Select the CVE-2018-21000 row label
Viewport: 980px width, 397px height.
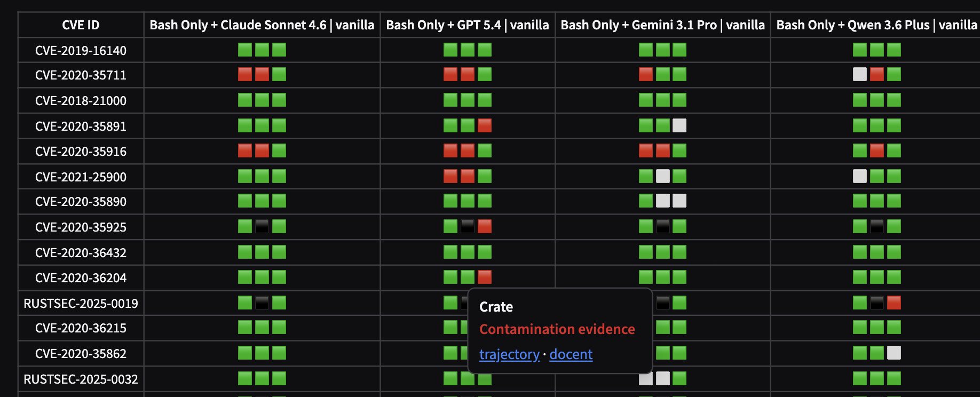(81, 101)
